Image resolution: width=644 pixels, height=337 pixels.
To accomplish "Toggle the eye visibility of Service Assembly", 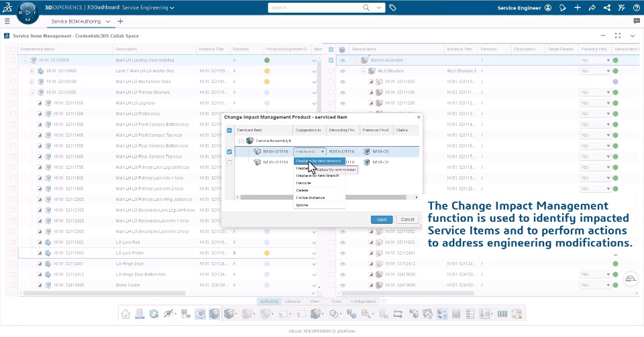I will 343,60.
